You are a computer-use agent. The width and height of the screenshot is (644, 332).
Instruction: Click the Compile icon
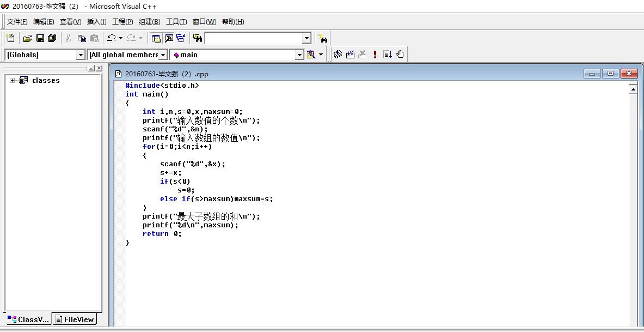click(338, 55)
